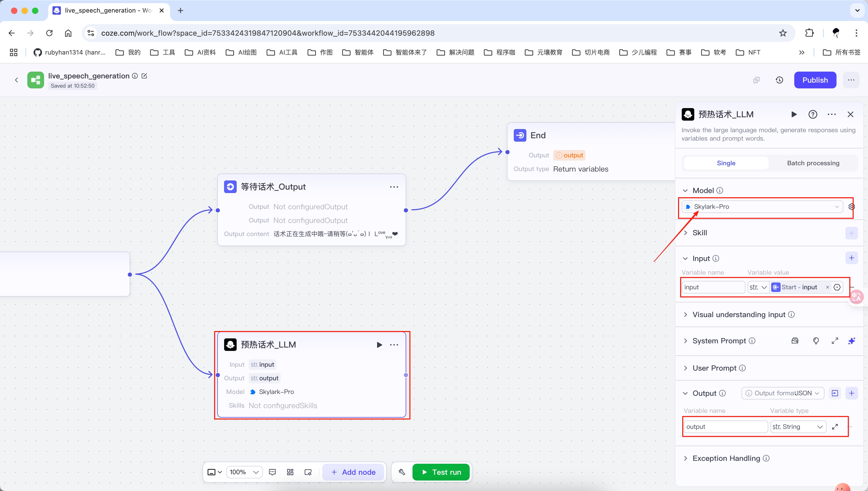Switch to Batch processing tab
868x491 pixels.
point(813,163)
